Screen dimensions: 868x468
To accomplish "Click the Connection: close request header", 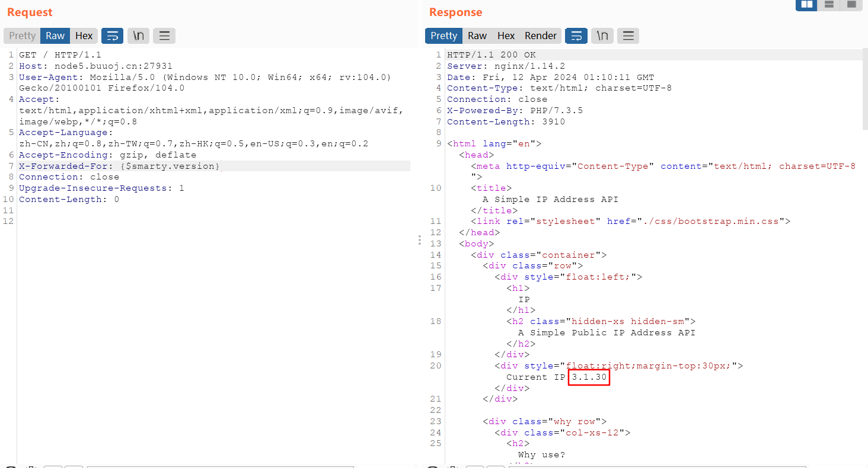I will (69, 177).
